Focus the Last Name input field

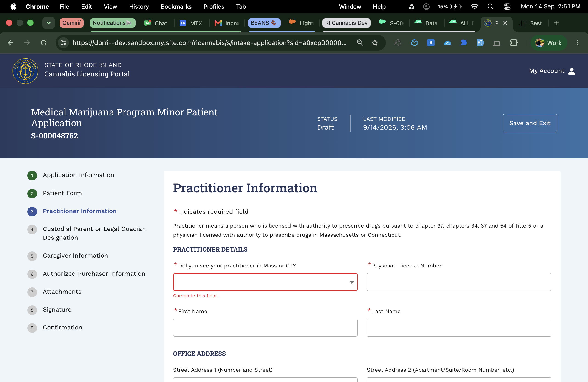[459, 328]
